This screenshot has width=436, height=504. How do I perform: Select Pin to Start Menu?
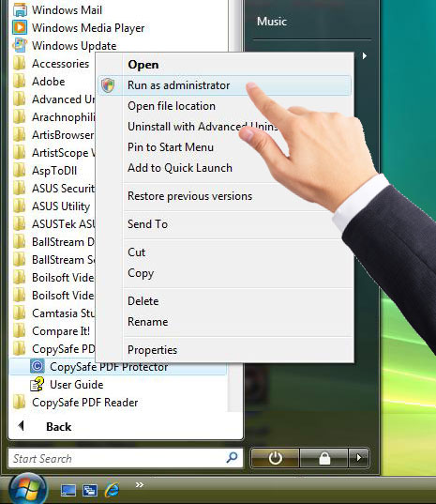(x=171, y=147)
